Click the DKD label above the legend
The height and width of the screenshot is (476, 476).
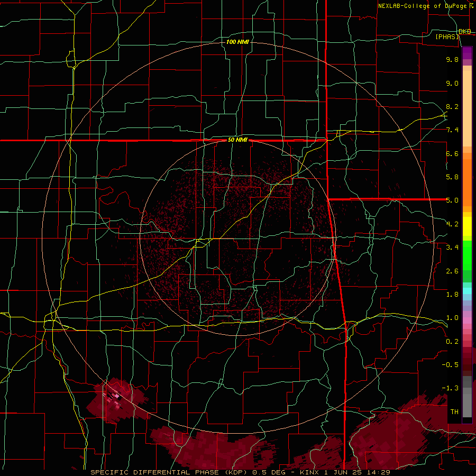pyautogui.click(x=465, y=32)
